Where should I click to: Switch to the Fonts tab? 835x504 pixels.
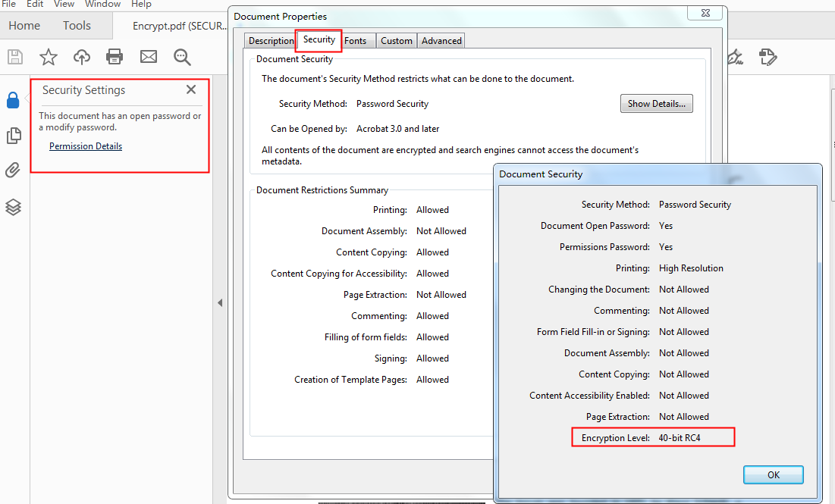355,41
